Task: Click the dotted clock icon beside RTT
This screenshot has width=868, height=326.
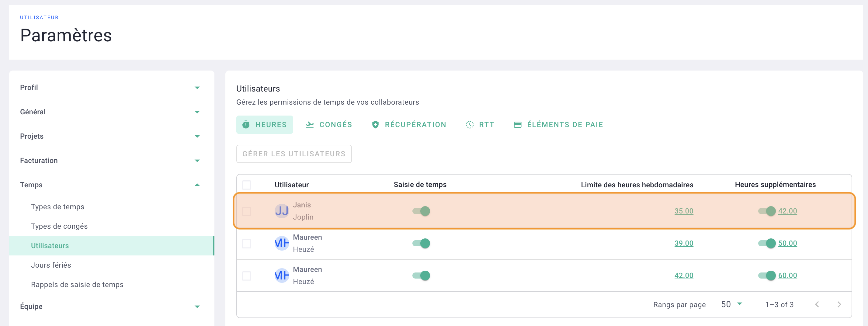Action: (x=469, y=125)
